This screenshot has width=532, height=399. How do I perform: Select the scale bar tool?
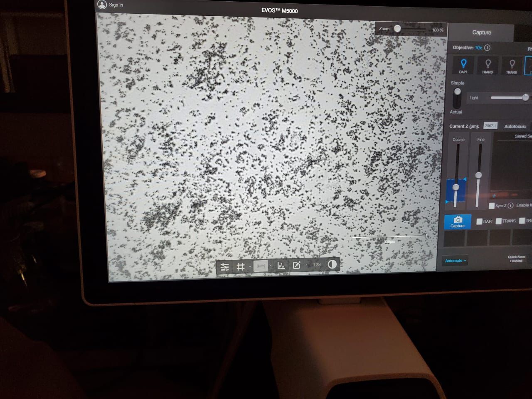click(261, 266)
